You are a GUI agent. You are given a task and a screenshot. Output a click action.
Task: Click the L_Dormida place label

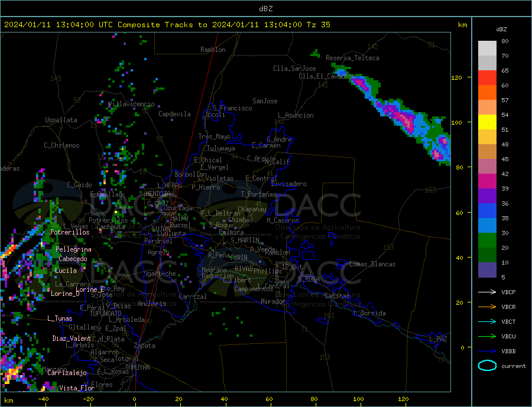coord(370,313)
